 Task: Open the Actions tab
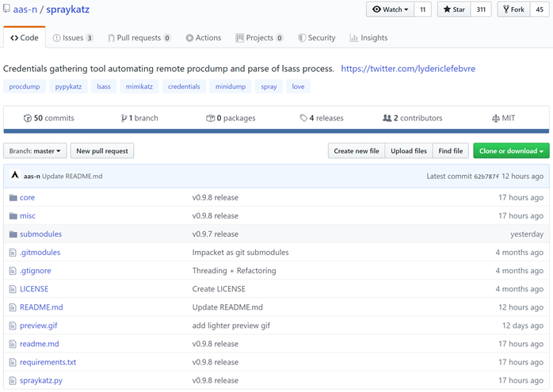(x=204, y=38)
